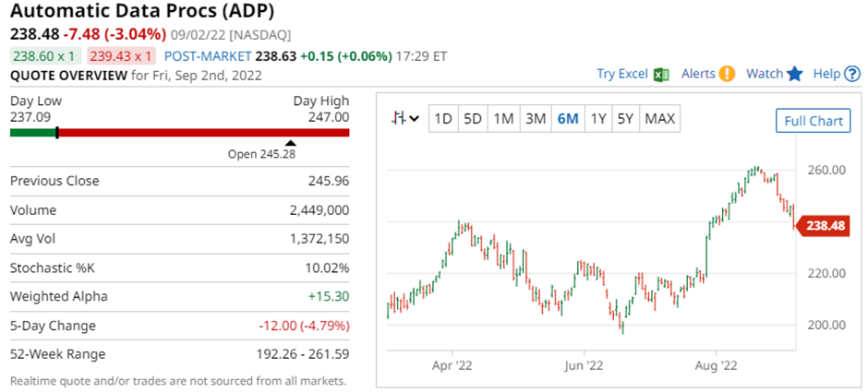
Task: Click the blue Watch star icon
Action: tap(795, 75)
